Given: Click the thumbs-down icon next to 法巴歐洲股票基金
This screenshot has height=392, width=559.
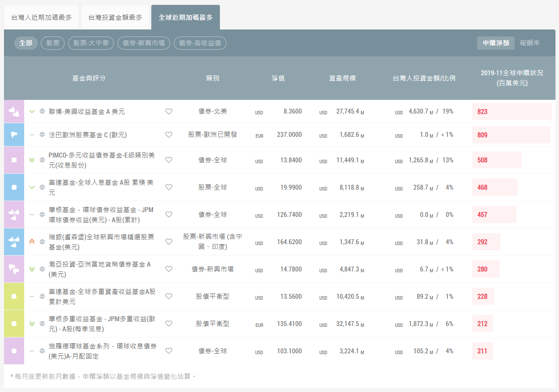Looking at the screenshot, I should [13, 135].
